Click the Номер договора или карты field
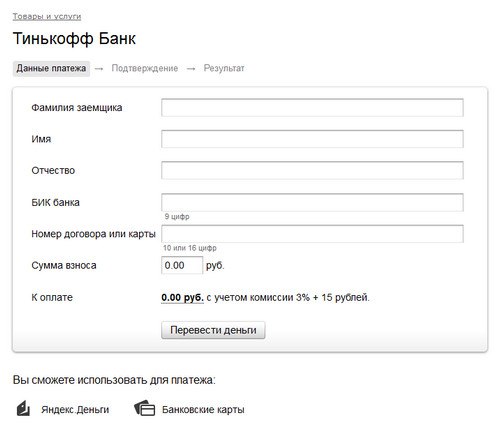Image resolution: width=500 pixels, height=439 pixels. tap(312, 234)
